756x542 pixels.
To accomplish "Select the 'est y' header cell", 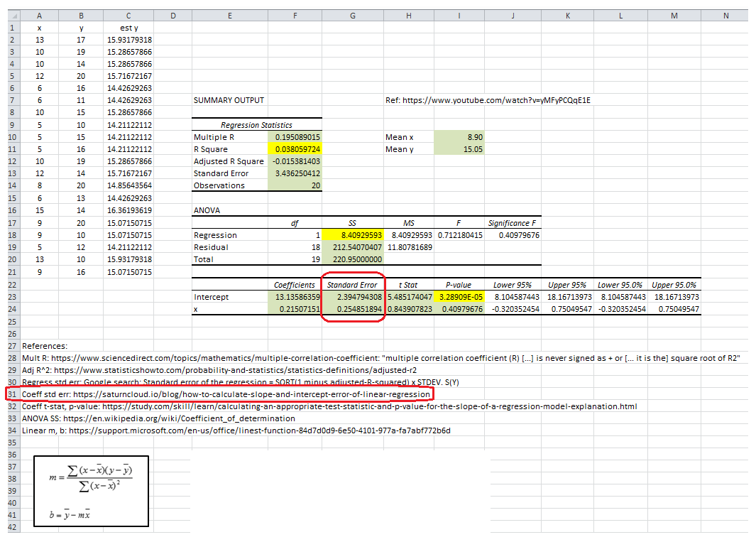I will pos(128,28).
